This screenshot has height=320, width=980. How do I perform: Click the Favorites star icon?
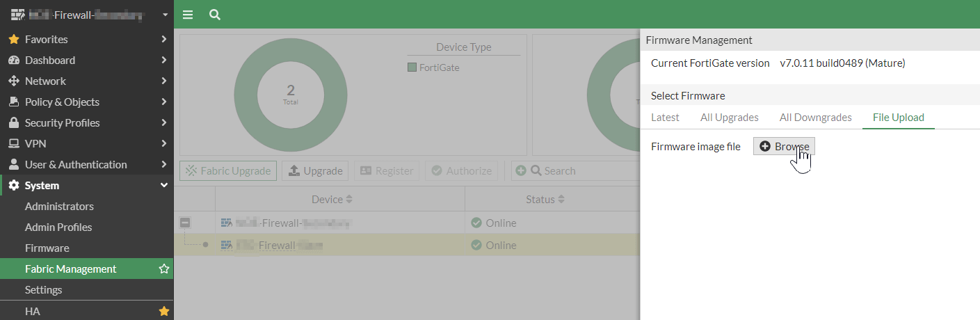tap(14, 39)
